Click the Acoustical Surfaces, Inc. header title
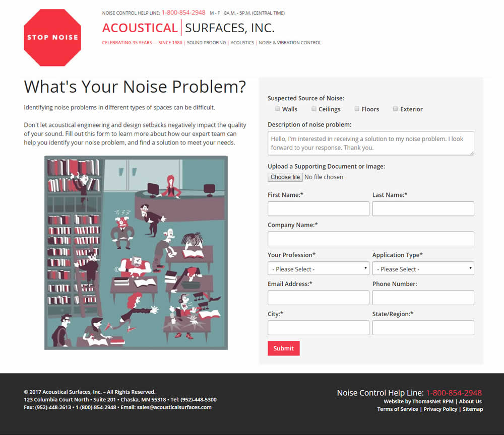The image size is (504, 435). [x=188, y=28]
